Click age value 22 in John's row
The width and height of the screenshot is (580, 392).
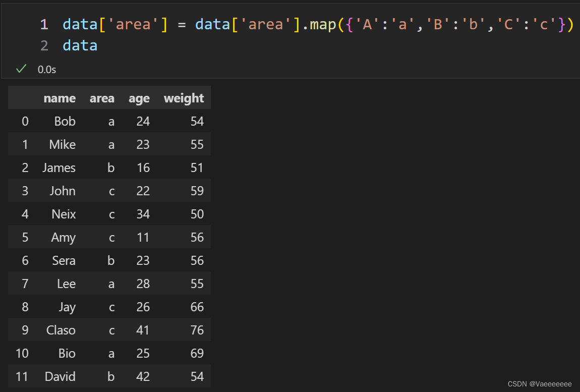143,191
